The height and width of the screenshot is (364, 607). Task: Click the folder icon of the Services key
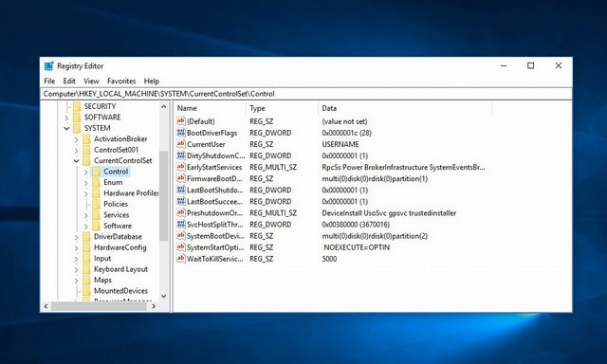(96, 214)
